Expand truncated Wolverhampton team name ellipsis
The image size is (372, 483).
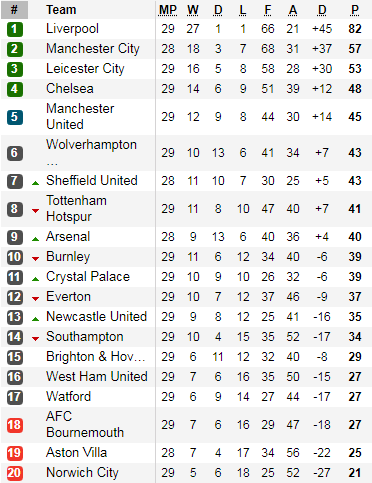click(x=52, y=164)
